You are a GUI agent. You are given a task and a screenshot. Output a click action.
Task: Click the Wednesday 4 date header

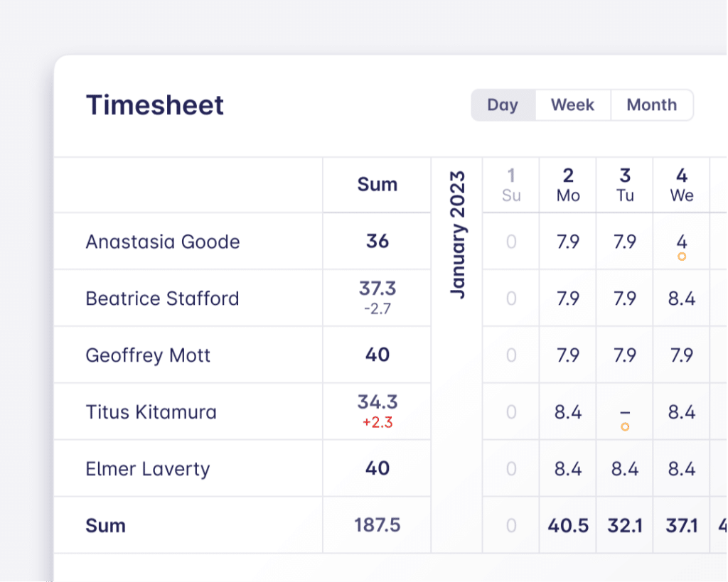tap(682, 185)
